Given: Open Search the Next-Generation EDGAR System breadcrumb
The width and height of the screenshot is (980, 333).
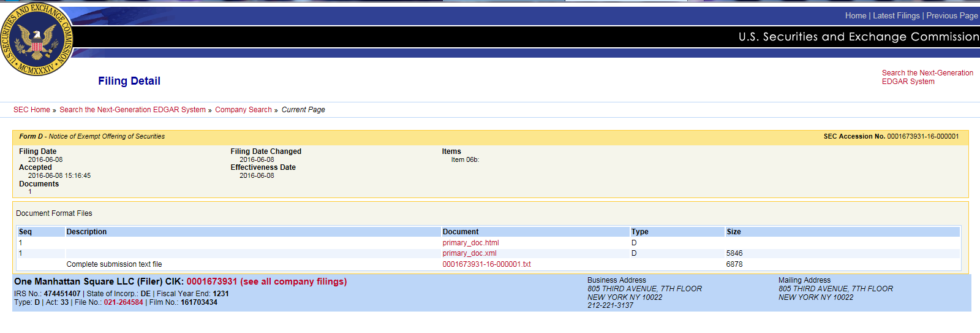Looking at the screenshot, I should [132, 110].
